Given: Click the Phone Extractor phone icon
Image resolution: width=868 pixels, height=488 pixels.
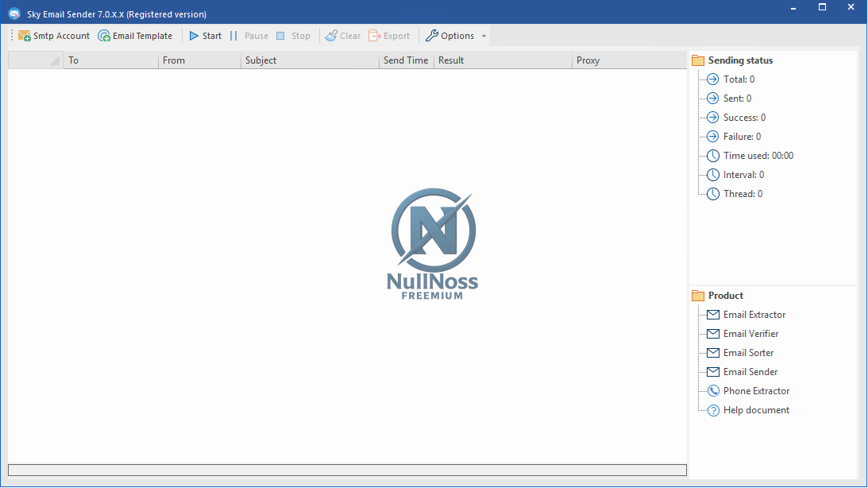Looking at the screenshot, I should tap(713, 391).
